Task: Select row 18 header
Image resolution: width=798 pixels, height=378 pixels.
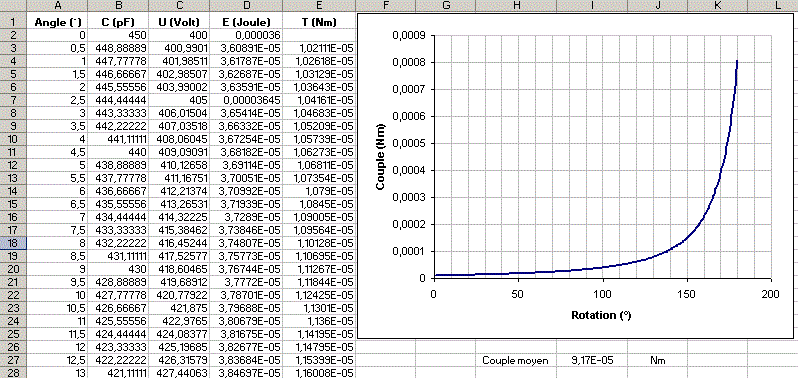Action: [14, 243]
